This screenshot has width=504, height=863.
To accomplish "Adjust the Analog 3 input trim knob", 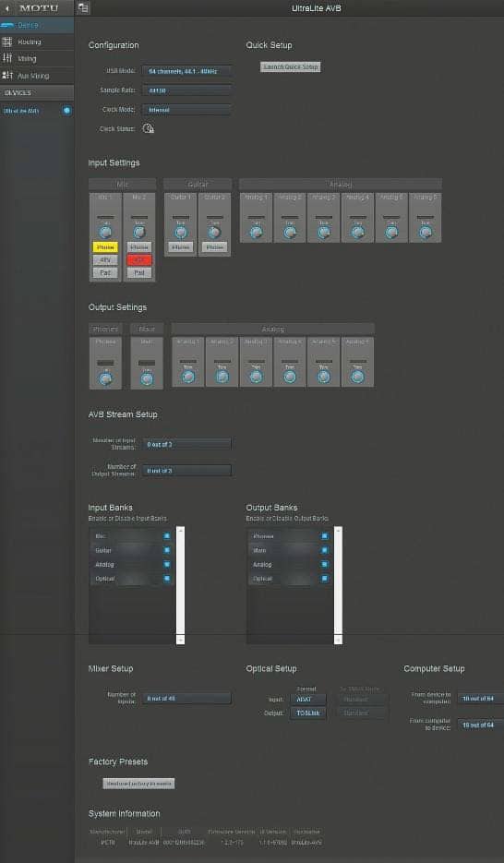I will (324, 233).
